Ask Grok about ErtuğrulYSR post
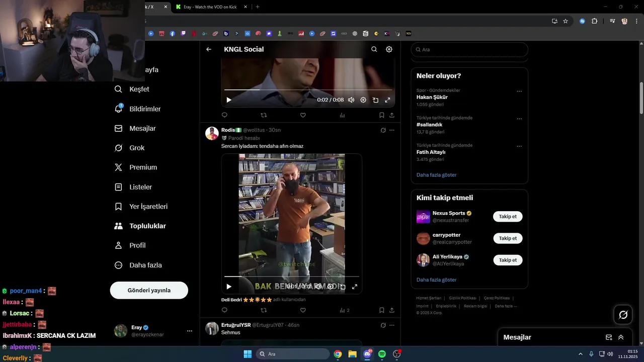This screenshot has height=362, width=644. 383,325
